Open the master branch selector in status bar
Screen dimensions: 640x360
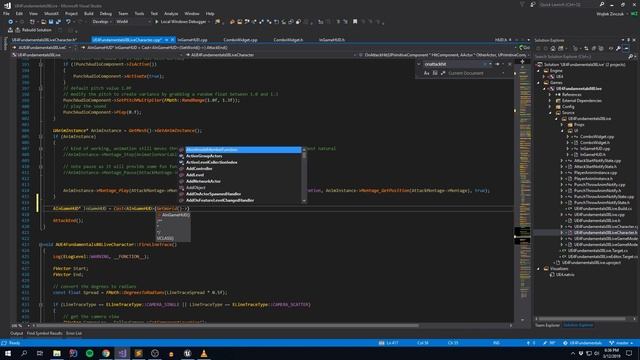click(621, 343)
